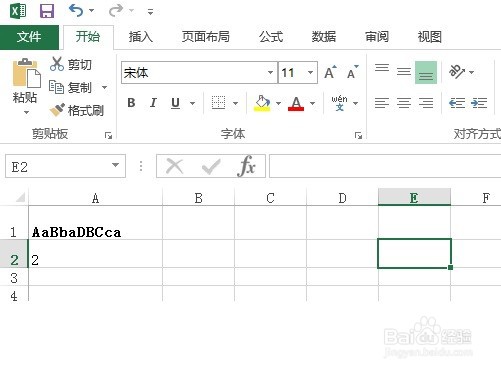501x370 pixels.
Task: Click the text orientation icon
Action: (457, 71)
